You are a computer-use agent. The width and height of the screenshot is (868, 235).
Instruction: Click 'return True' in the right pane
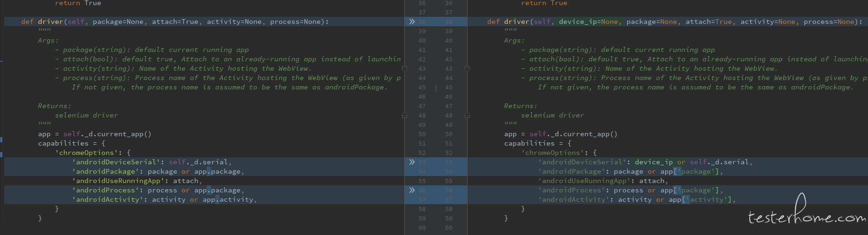[544, 3]
